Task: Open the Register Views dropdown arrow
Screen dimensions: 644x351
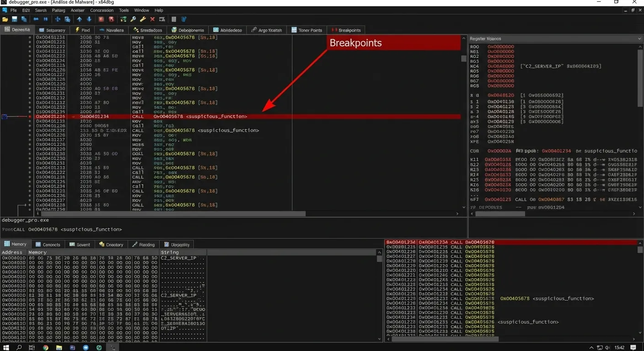Action: [639, 38]
